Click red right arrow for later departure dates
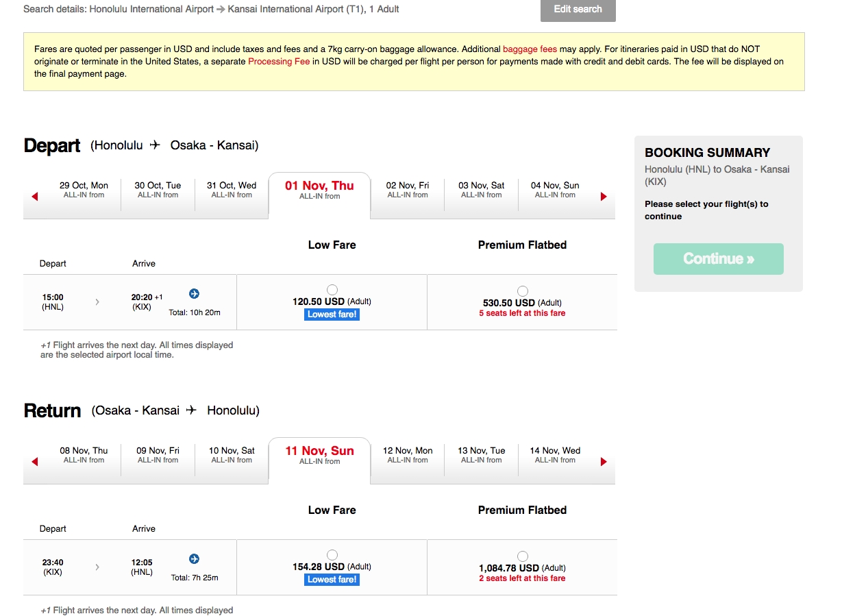Viewport: 842px width, 616px height. coord(604,196)
